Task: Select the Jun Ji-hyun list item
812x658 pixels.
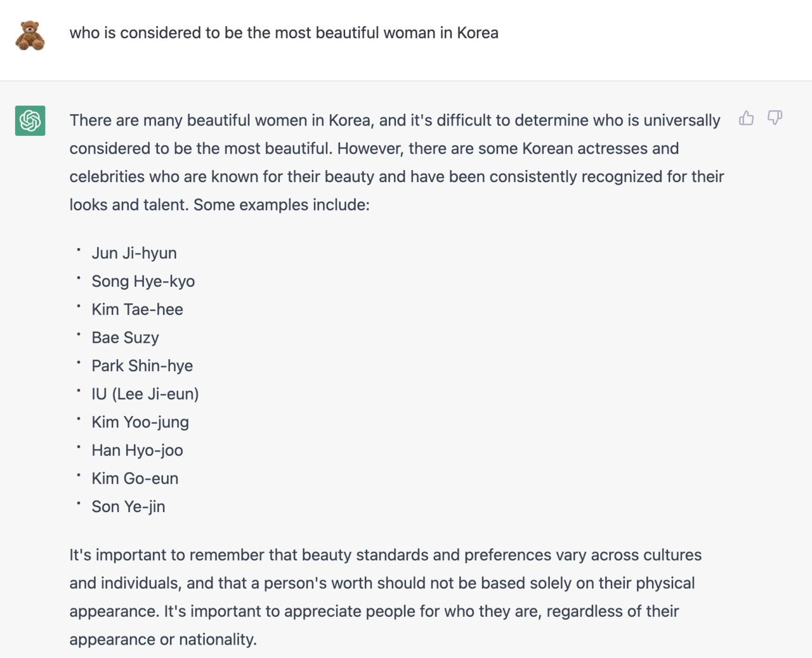Action: [x=134, y=253]
